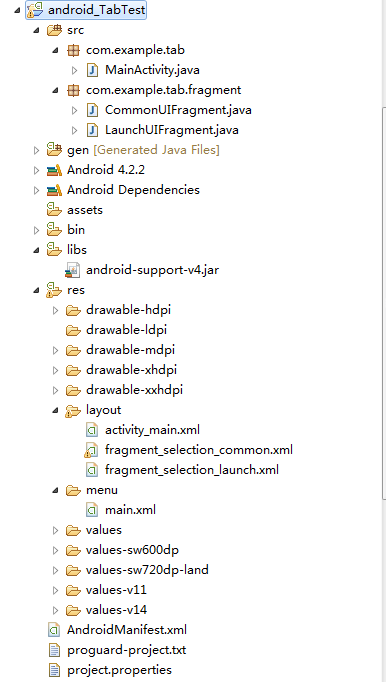This screenshot has width=386, height=682.
Task: Click the MainActivity.java file icon
Action: coord(92,70)
